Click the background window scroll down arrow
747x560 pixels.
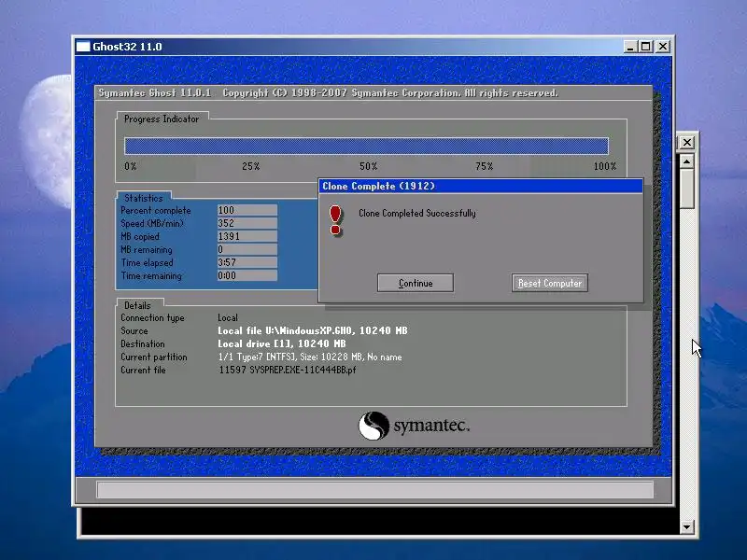(x=686, y=526)
